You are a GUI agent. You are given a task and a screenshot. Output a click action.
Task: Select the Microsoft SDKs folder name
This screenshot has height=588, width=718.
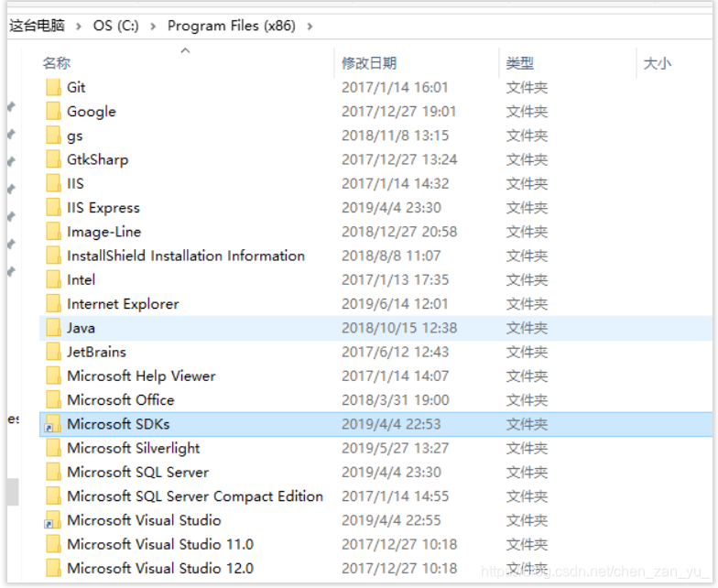click(x=119, y=424)
